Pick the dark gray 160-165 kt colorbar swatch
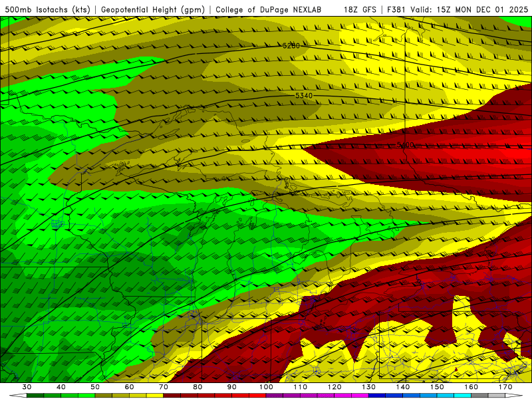 click(x=479, y=396)
